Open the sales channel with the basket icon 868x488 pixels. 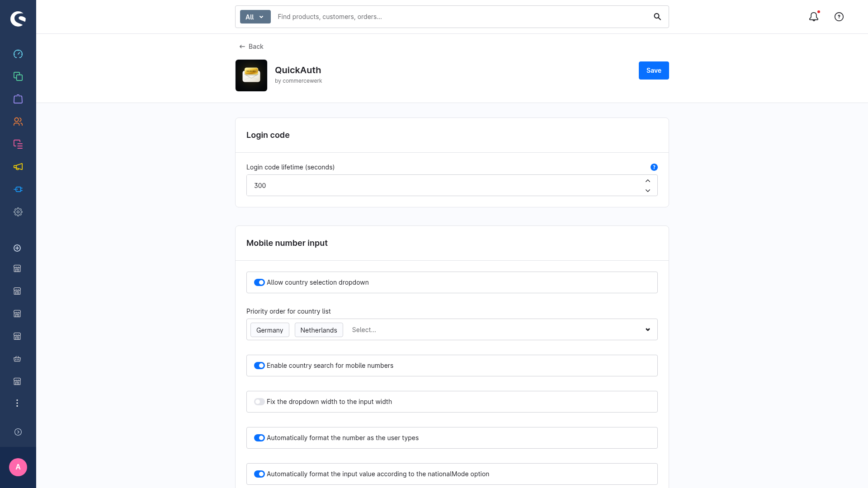pos(17,359)
